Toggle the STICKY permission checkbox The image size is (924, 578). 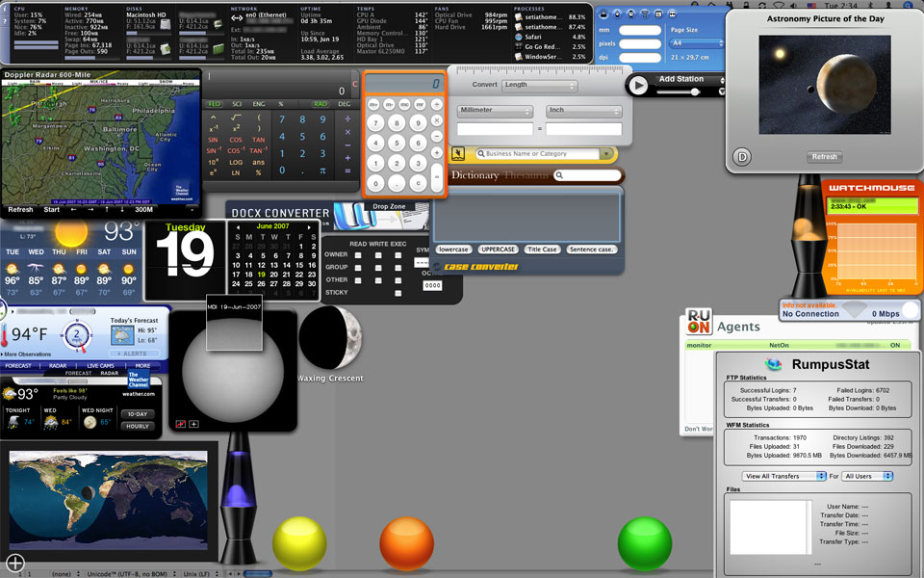point(398,293)
